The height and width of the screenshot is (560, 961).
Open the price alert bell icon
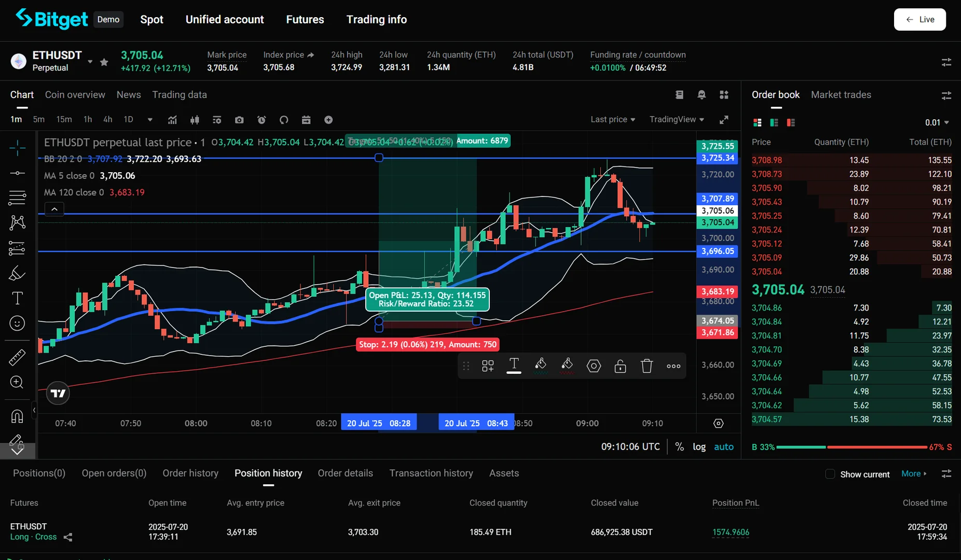pos(702,94)
